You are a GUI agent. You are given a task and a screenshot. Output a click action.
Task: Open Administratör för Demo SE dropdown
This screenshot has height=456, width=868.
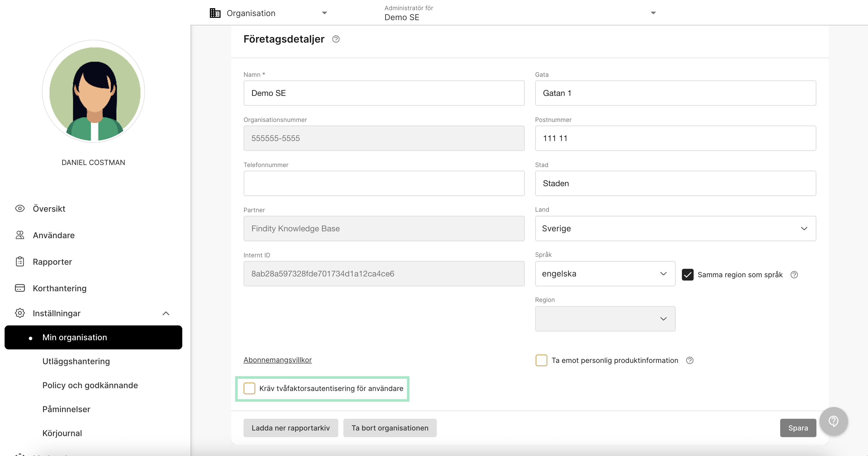tap(520, 13)
